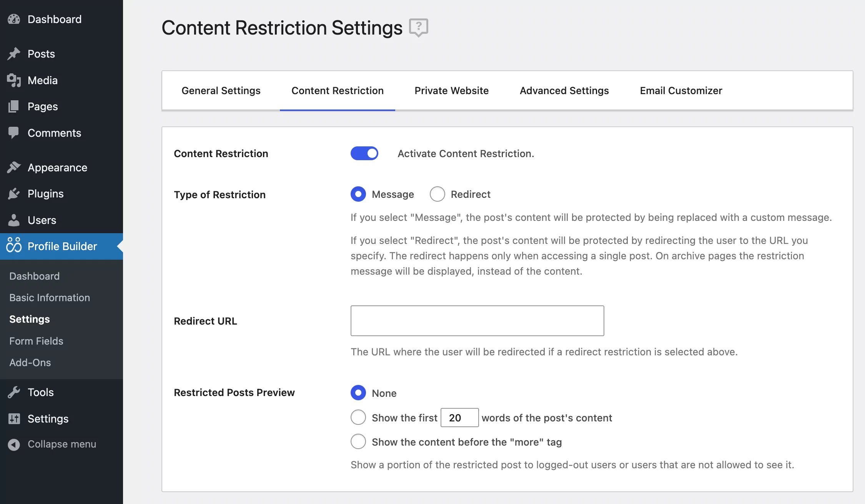Switch to the General Settings tab

[x=221, y=91]
